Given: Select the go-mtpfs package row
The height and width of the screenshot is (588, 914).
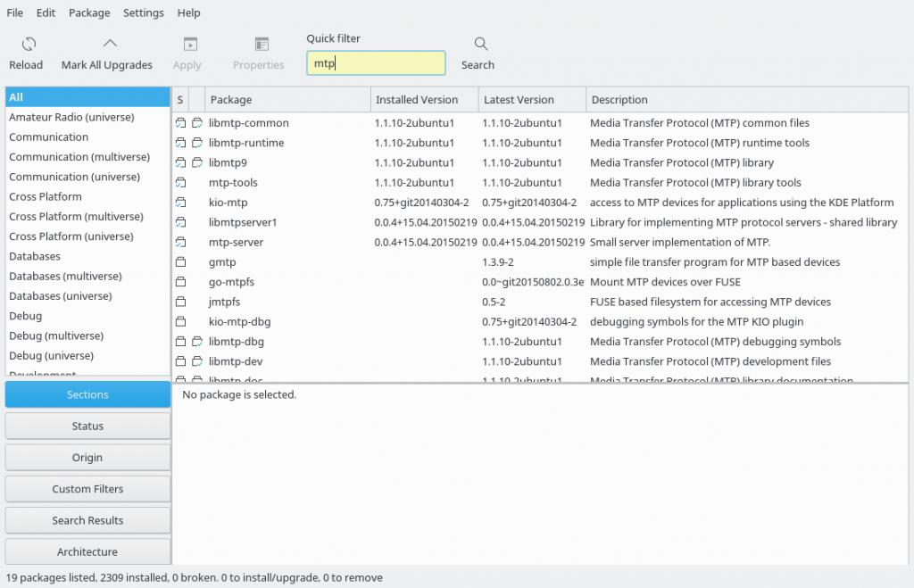Looking at the screenshot, I should [231, 282].
